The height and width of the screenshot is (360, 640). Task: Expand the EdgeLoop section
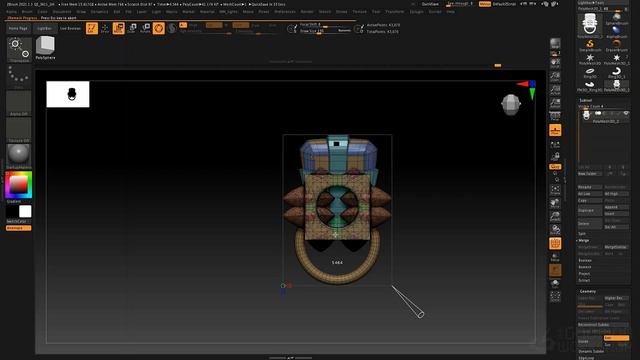(x=586, y=358)
